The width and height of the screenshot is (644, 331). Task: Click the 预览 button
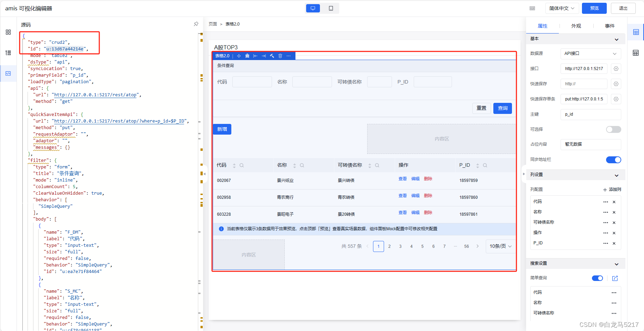(594, 8)
